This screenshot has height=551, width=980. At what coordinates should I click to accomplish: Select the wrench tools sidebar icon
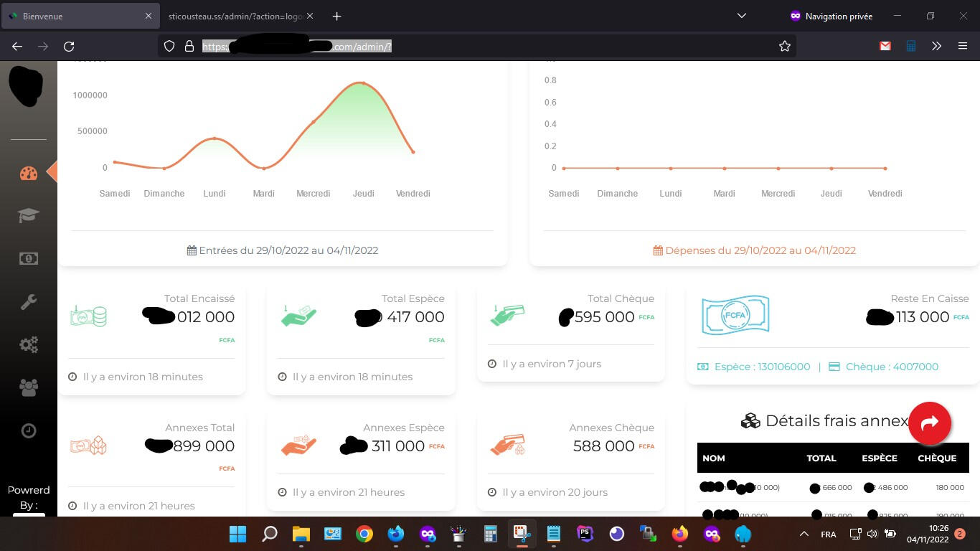click(29, 302)
